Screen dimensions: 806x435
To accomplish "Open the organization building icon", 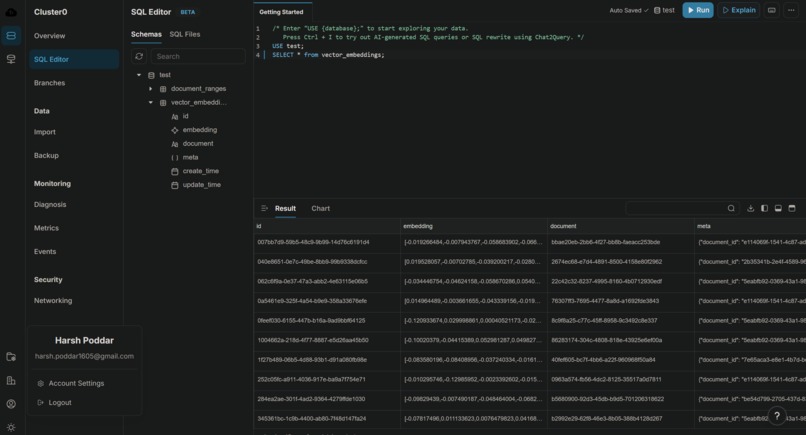I will (x=11, y=380).
